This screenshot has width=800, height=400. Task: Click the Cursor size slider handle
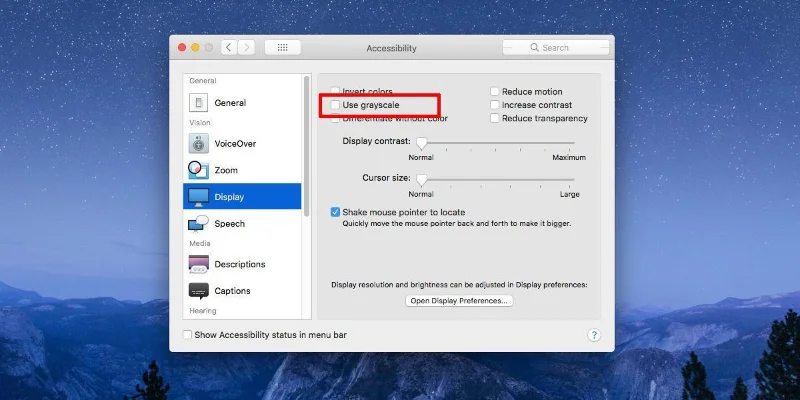click(421, 180)
